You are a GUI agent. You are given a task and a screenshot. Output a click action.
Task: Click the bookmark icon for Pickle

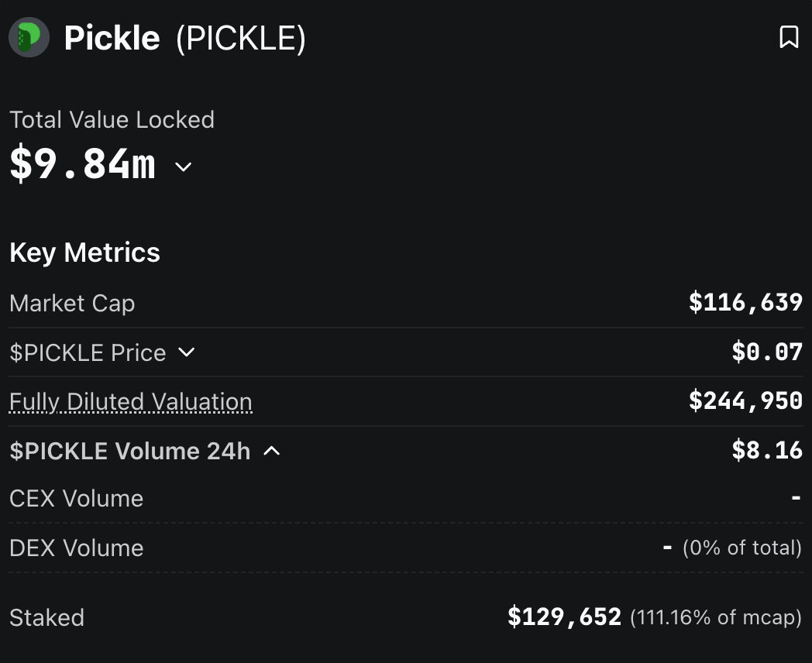(789, 37)
